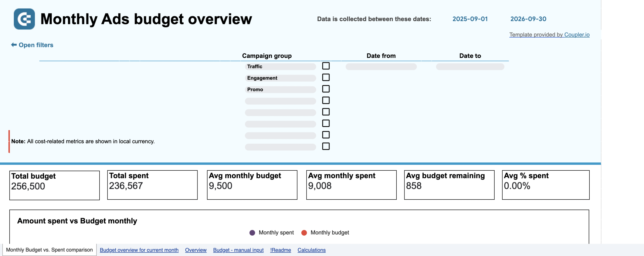The image size is (644, 256).
Task: Tick the first empty checkbox below Promo
Action: click(326, 100)
